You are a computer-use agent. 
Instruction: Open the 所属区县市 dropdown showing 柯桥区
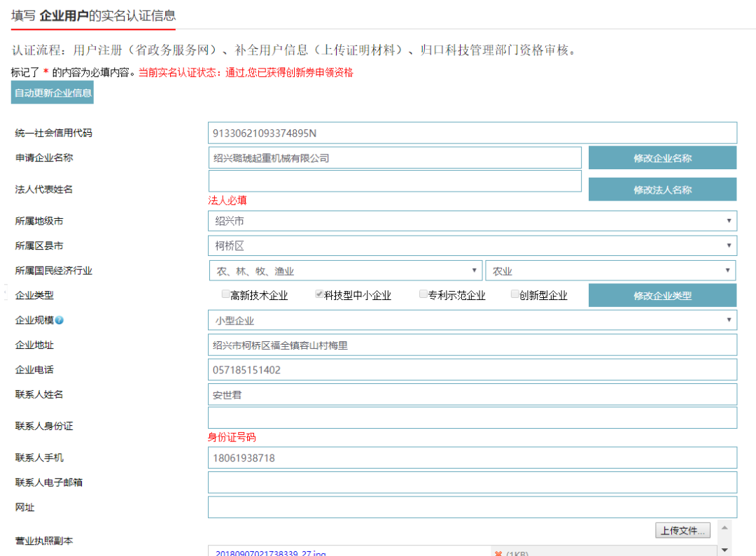(x=472, y=245)
